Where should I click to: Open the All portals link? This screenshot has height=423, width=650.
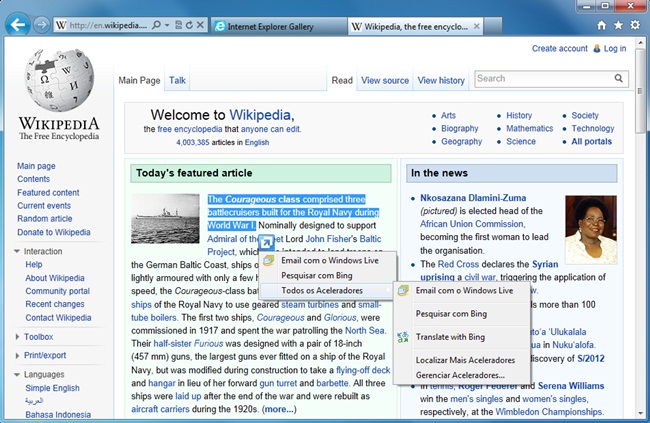pos(592,141)
